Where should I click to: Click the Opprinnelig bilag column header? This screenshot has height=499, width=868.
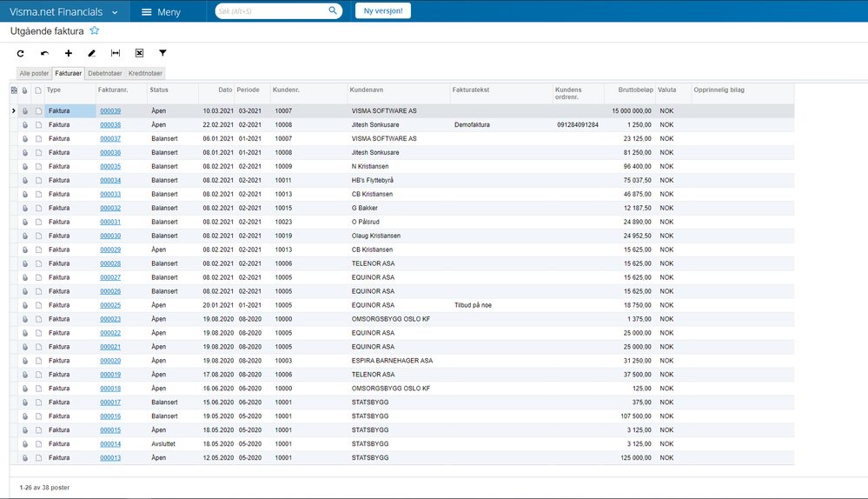719,90
